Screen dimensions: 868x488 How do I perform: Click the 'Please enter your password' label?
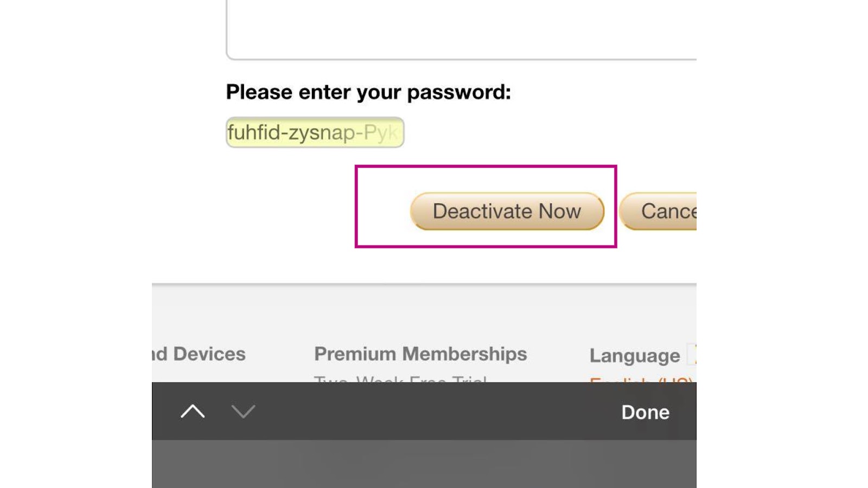368,92
